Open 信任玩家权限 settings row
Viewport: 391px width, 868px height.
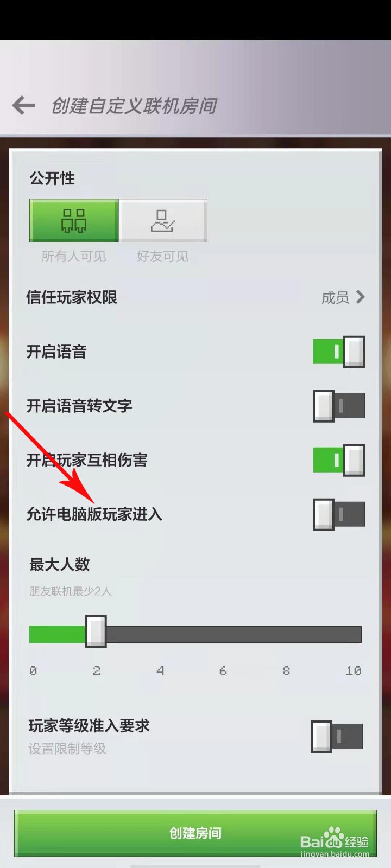[x=195, y=297]
